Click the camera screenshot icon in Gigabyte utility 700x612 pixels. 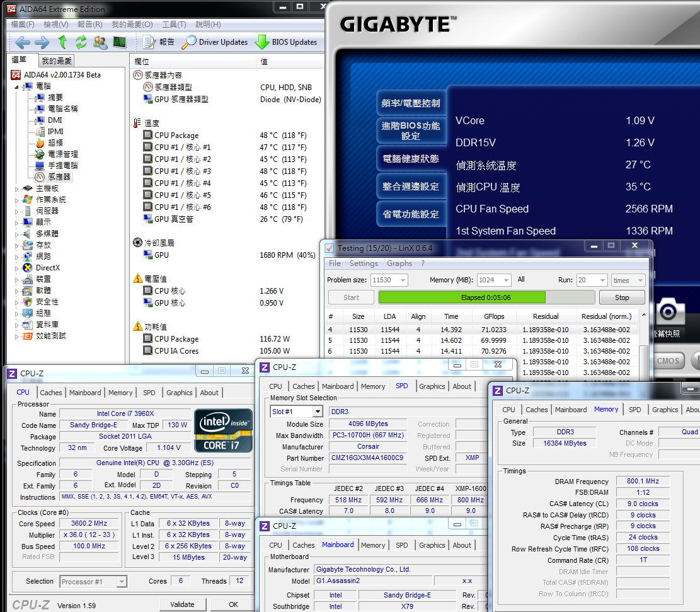[668, 311]
